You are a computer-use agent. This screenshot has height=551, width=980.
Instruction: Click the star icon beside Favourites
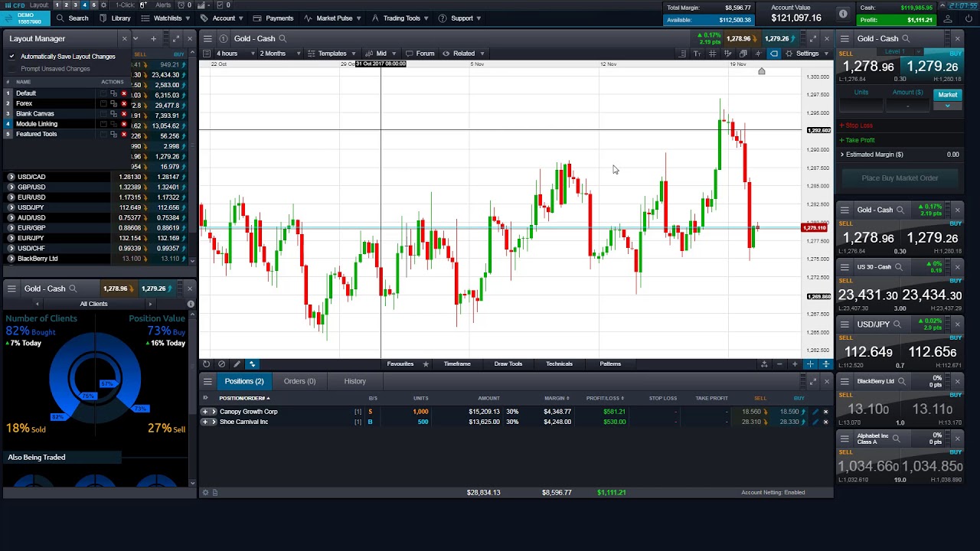click(426, 364)
